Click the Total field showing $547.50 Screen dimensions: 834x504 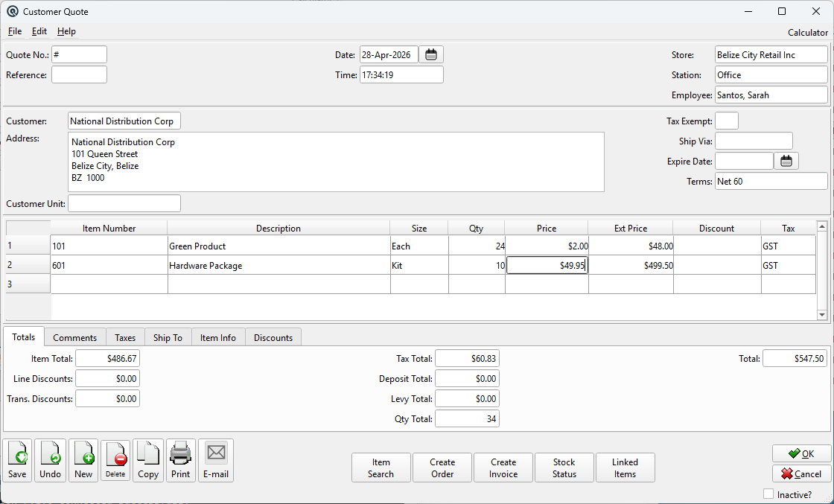pyautogui.click(x=795, y=359)
